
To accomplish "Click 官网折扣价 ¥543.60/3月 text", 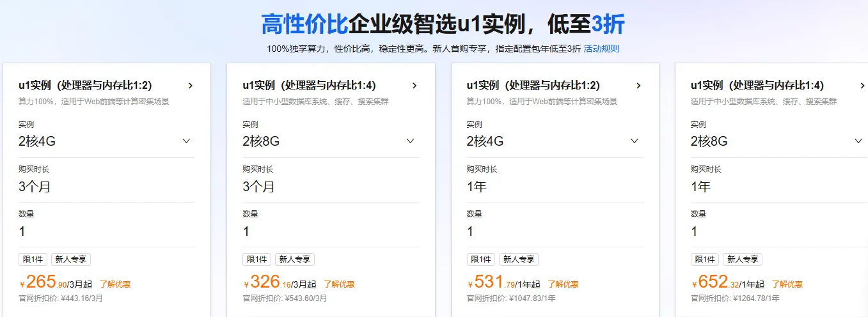I will [x=285, y=298].
